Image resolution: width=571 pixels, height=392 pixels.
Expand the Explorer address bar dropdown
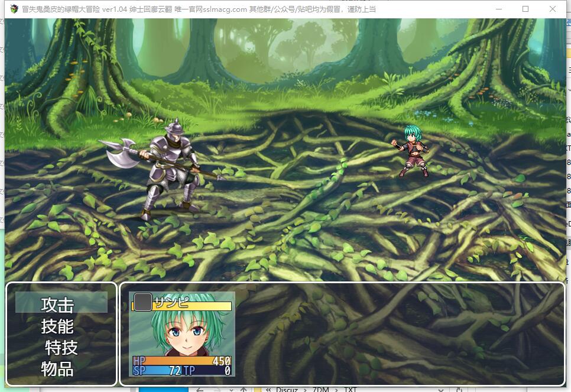click(440, 390)
